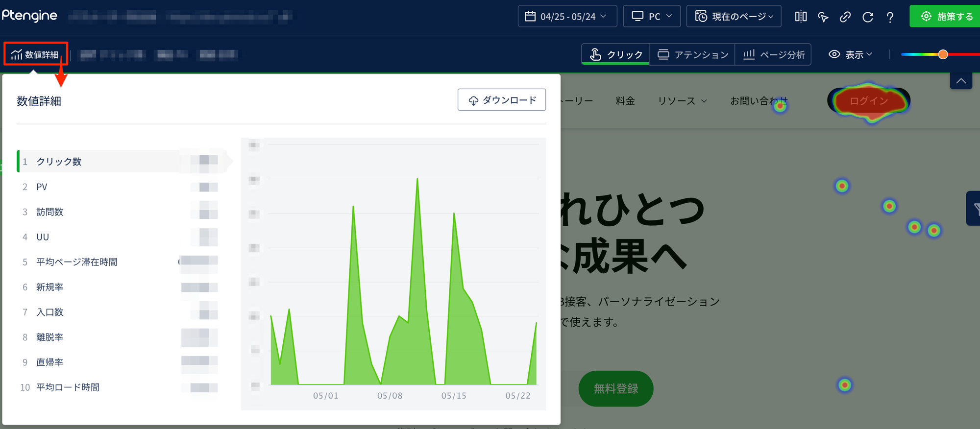The height and width of the screenshot is (429, 980).
Task: Click the compare split-view icon
Action: [x=801, y=17]
